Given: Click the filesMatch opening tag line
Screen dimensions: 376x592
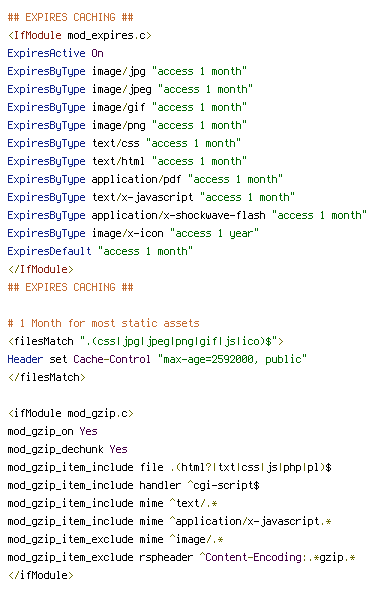Looking at the screenshot, I should click(145, 341).
